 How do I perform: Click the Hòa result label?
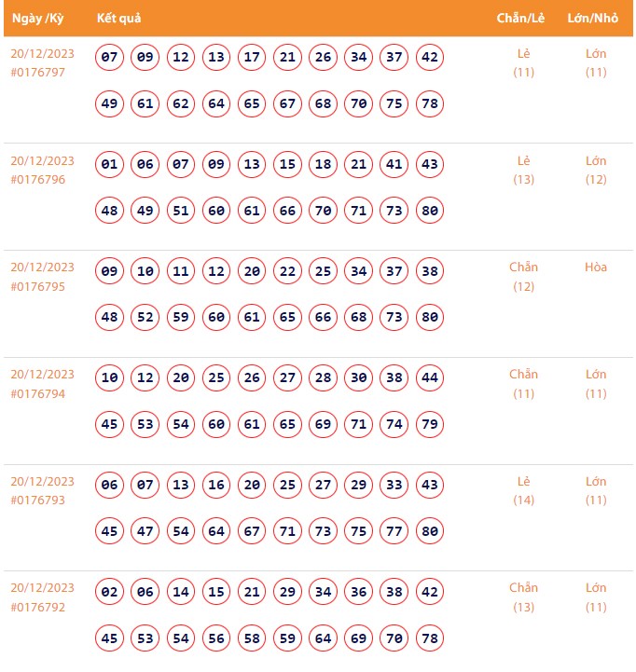596,267
